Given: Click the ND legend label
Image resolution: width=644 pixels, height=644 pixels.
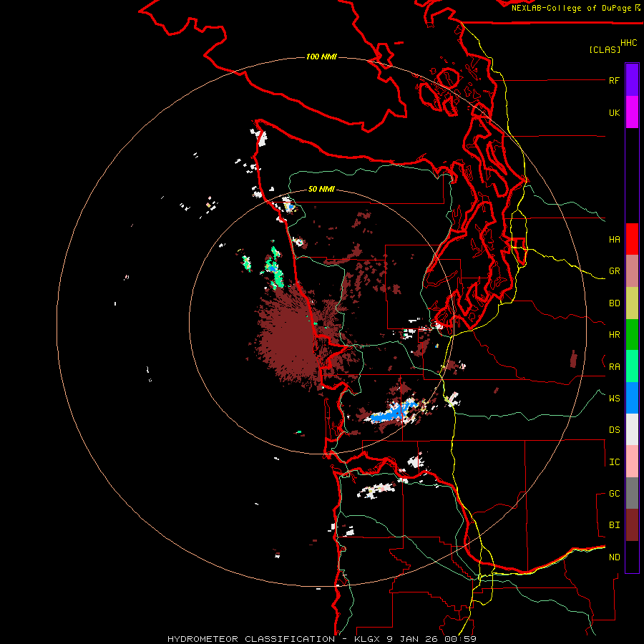Looking at the screenshot, I should pyautogui.click(x=614, y=557).
